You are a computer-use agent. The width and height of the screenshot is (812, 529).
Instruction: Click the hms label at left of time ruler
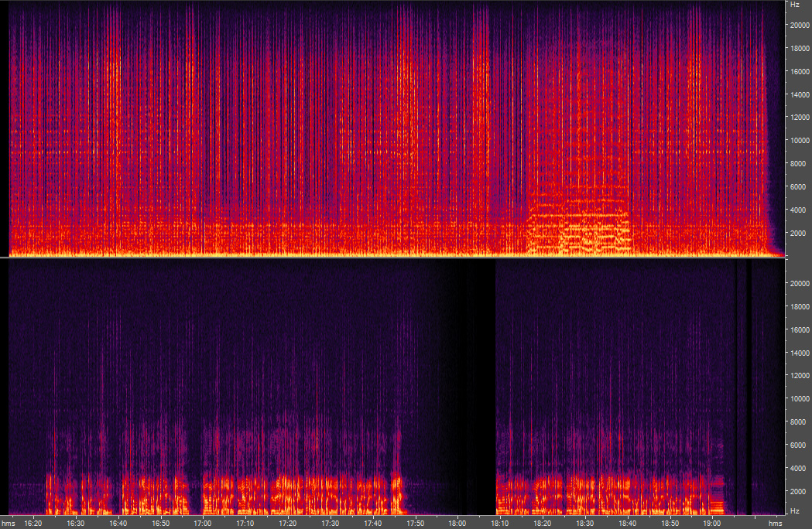coord(8,523)
